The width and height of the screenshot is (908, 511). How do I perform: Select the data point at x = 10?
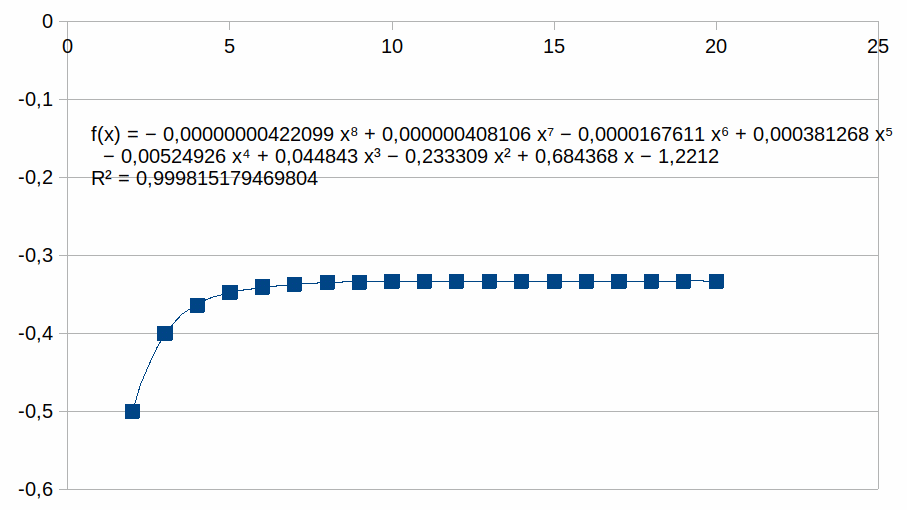392,282
